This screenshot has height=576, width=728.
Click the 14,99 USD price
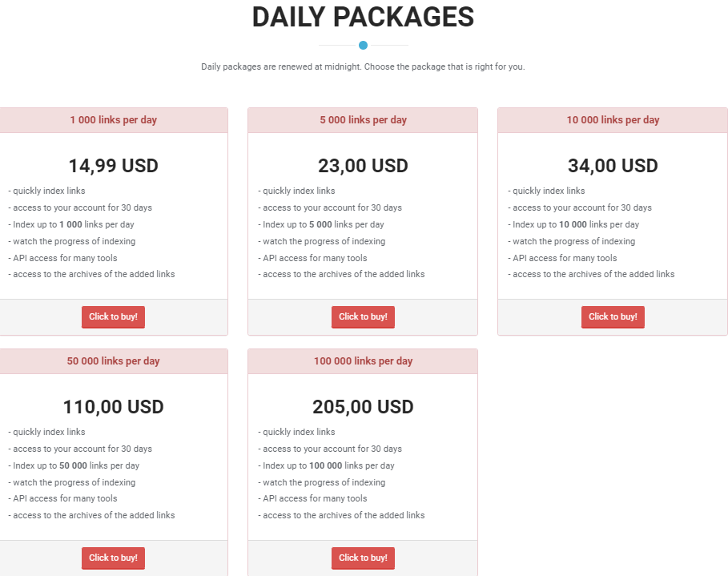click(113, 166)
